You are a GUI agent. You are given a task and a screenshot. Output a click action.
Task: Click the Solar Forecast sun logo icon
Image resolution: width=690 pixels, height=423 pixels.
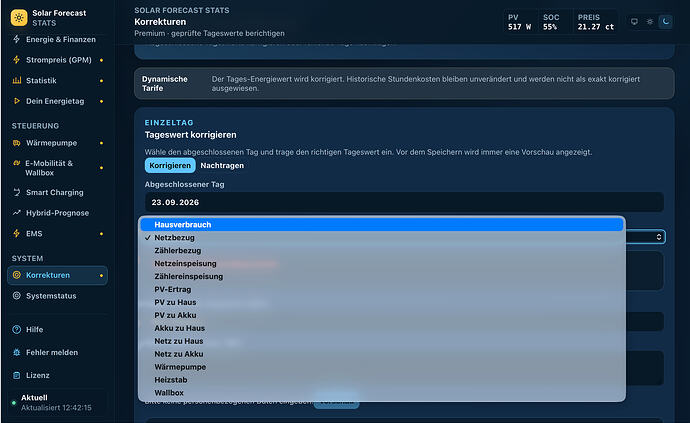[x=18, y=18]
